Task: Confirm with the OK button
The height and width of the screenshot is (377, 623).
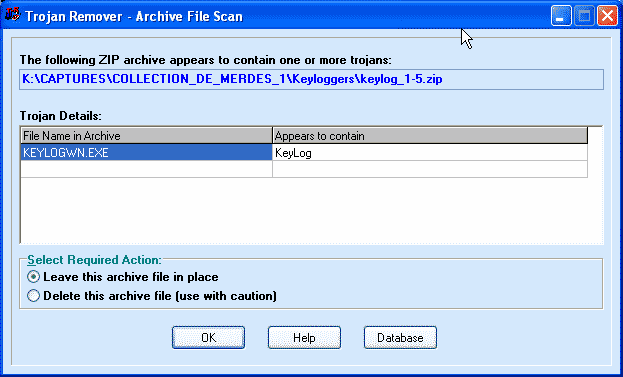Action: [208, 338]
